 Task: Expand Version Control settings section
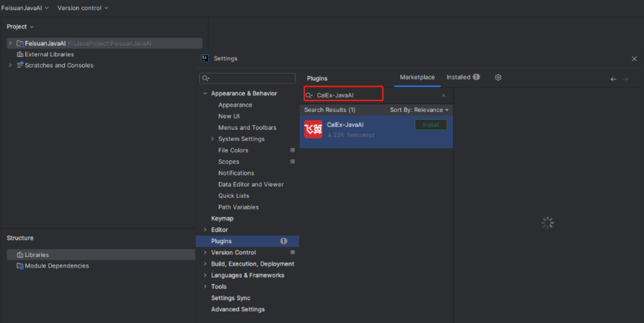pyautogui.click(x=205, y=252)
